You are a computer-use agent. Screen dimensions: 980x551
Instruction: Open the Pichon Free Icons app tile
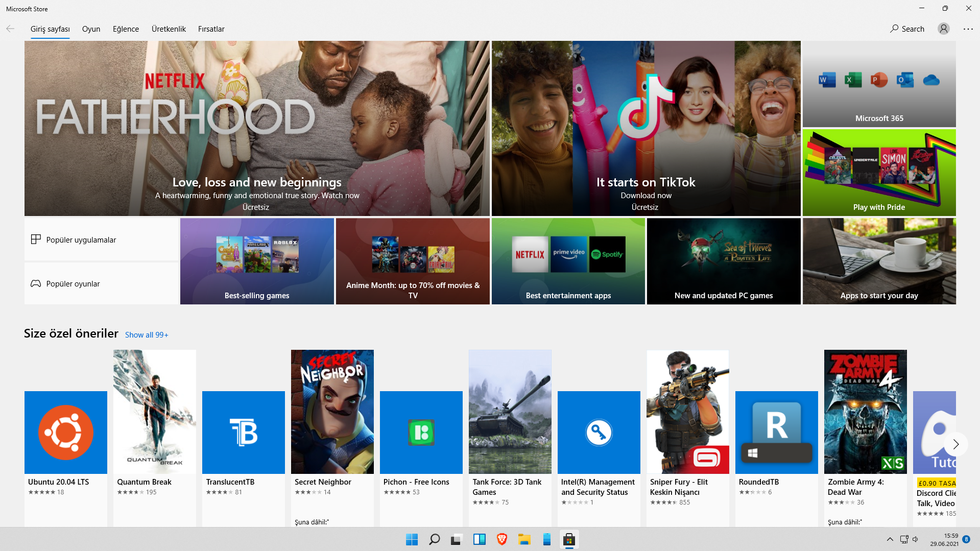(421, 432)
